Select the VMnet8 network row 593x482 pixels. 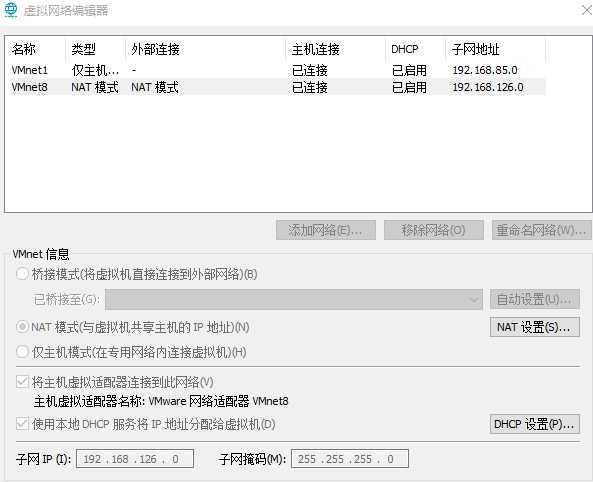(276, 87)
